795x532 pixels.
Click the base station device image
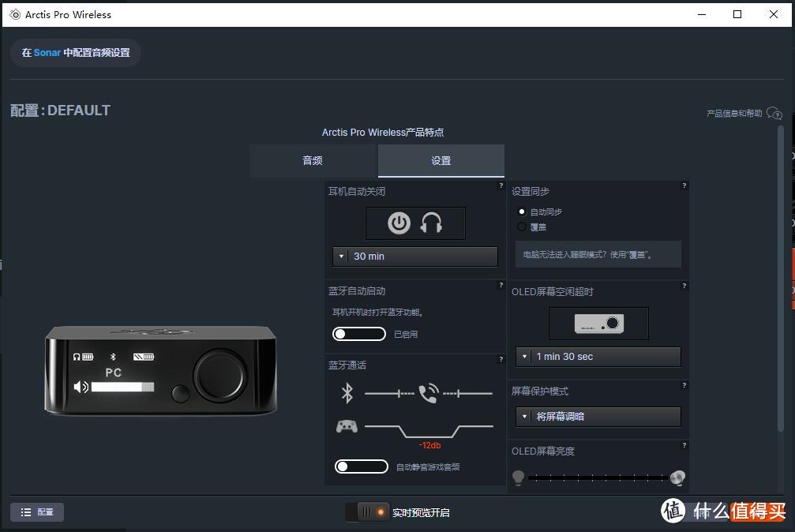[x=161, y=370]
